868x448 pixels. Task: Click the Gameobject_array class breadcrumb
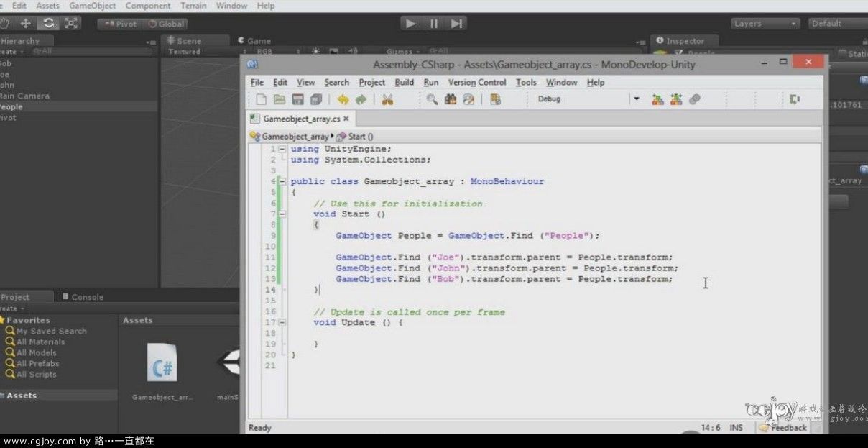tap(289, 136)
